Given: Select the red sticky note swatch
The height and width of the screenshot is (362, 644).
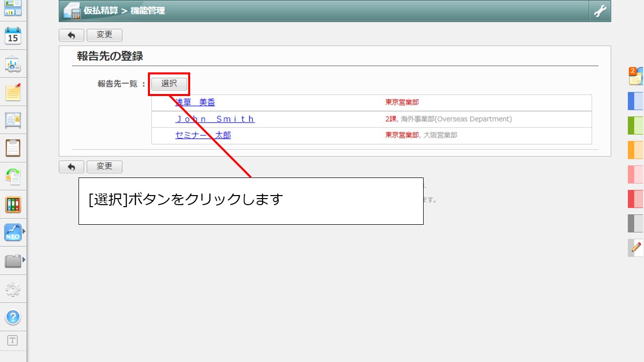Looking at the screenshot, I should click(x=635, y=199).
